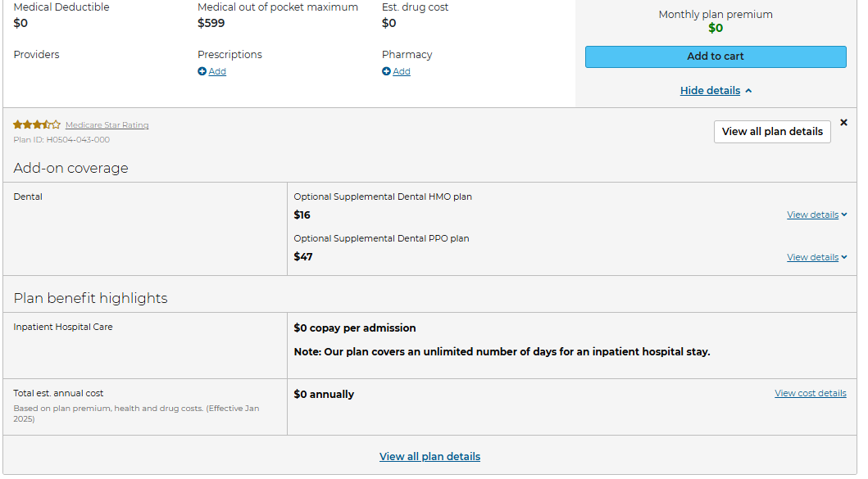Click the plus icon under Pharmacy
Screen dimensions: 868x479
click(x=386, y=71)
